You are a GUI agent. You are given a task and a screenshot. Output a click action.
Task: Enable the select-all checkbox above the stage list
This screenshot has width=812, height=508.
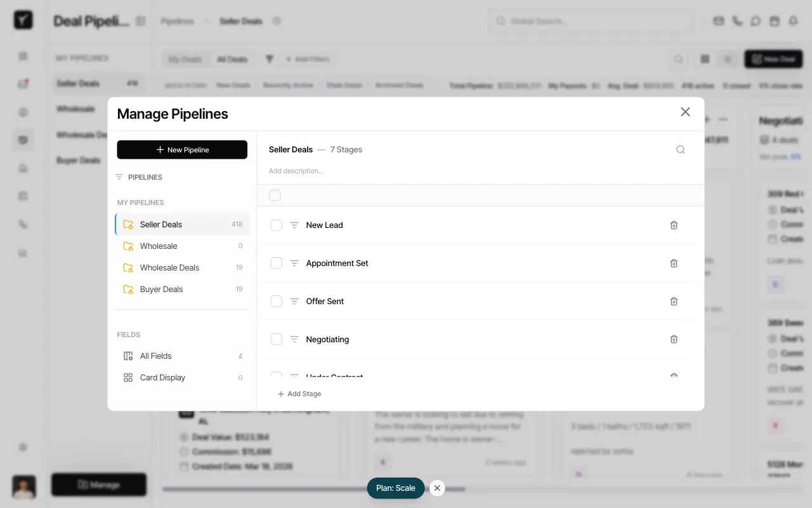pyautogui.click(x=275, y=195)
